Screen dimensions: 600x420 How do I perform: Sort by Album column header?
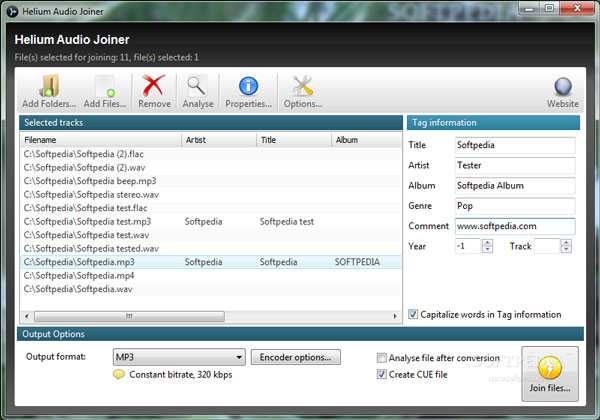366,140
